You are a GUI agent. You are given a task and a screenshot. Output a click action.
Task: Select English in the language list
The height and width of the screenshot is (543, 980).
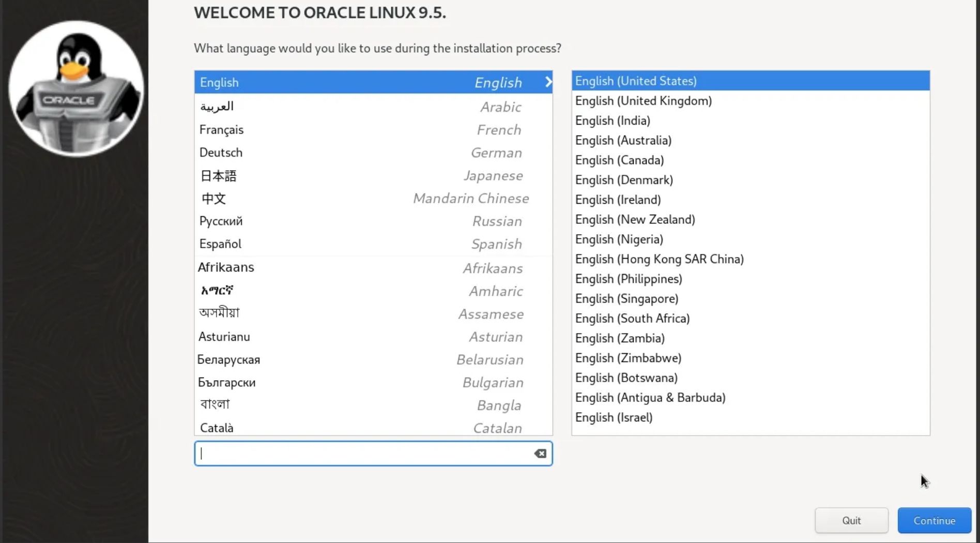coord(373,82)
